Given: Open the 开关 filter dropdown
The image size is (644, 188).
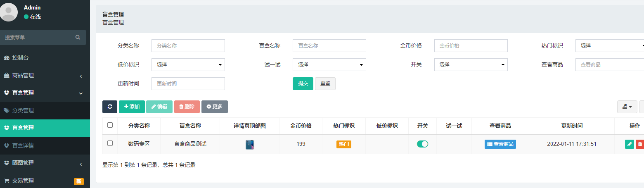Looking at the screenshot, I should tap(471, 64).
